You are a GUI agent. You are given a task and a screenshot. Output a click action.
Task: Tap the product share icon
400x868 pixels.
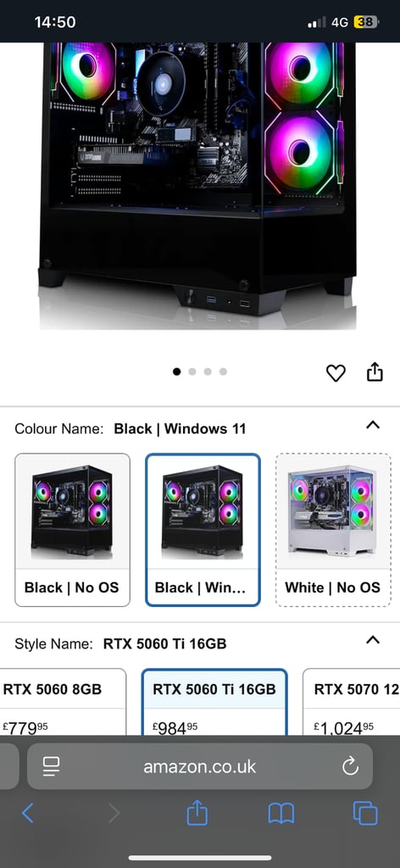(375, 371)
